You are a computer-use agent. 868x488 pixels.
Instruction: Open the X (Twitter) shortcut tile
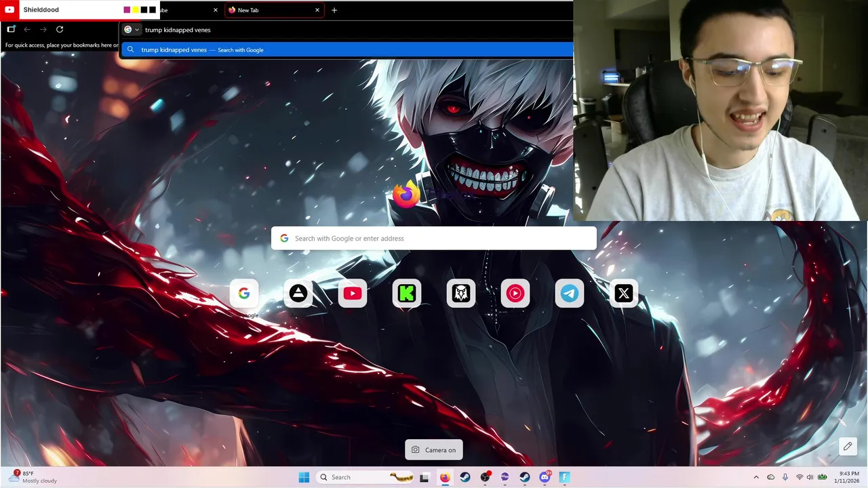[x=624, y=293]
